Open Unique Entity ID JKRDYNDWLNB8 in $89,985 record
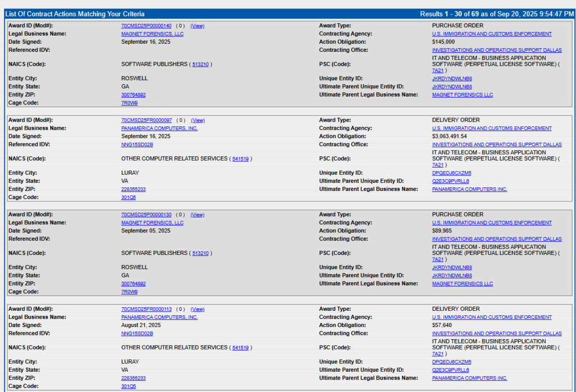The width and height of the screenshot is (576, 392). point(452,267)
